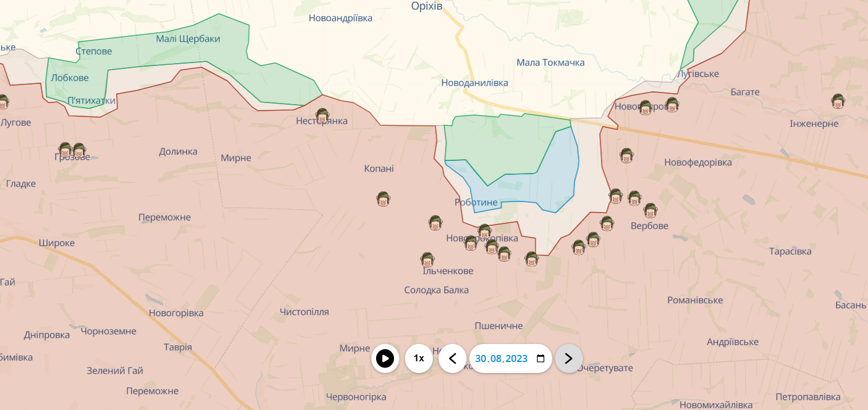Change the 1x playback speed
868x410 pixels.
[x=418, y=358]
